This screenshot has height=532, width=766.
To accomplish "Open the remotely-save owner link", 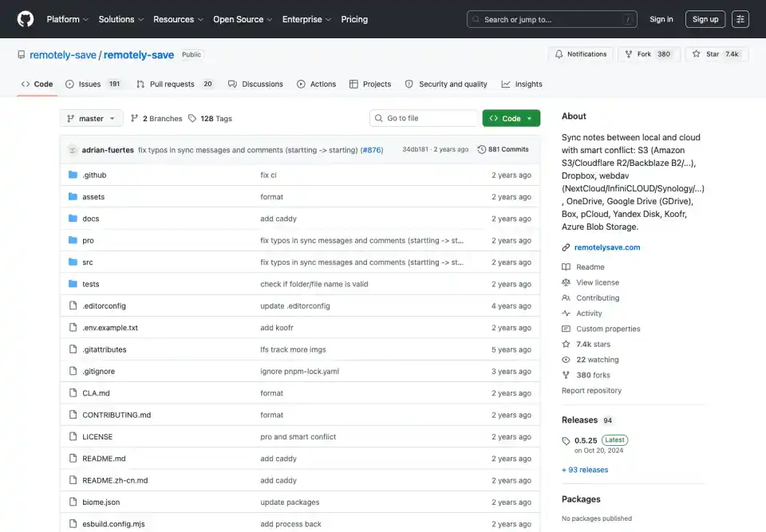I will pos(63,55).
